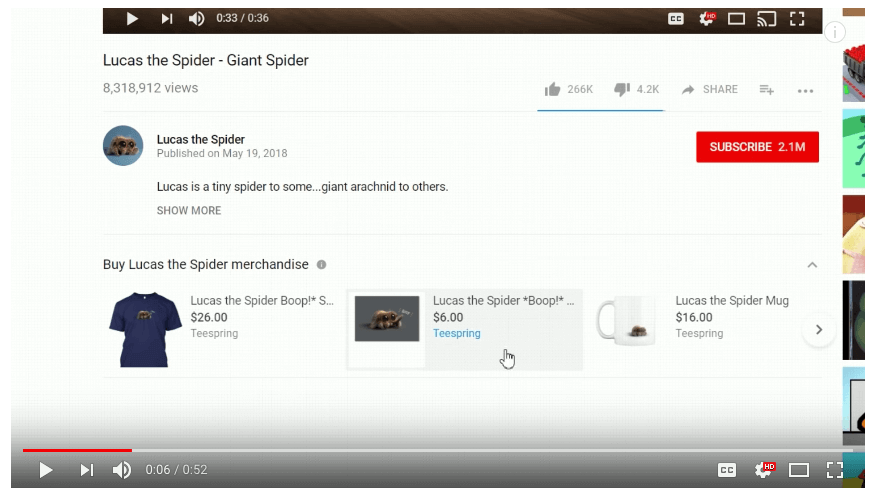Click Teespring link under $6.00 item

(457, 333)
